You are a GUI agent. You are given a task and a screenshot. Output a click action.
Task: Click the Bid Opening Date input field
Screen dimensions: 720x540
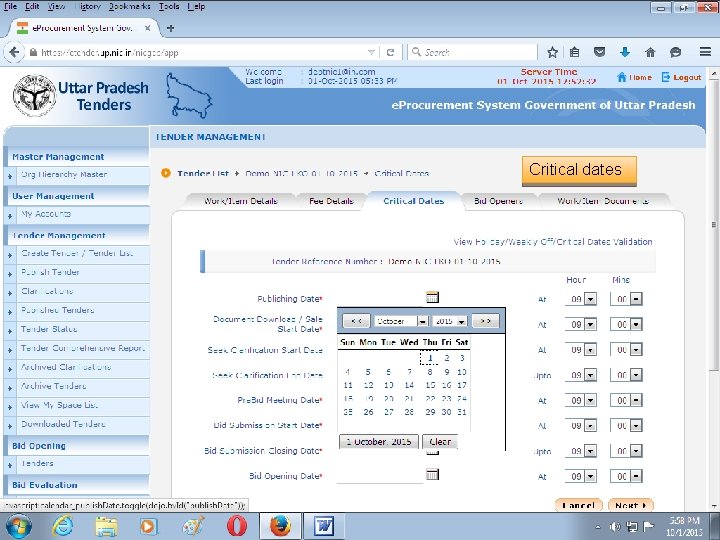pyautogui.click(x=380, y=476)
